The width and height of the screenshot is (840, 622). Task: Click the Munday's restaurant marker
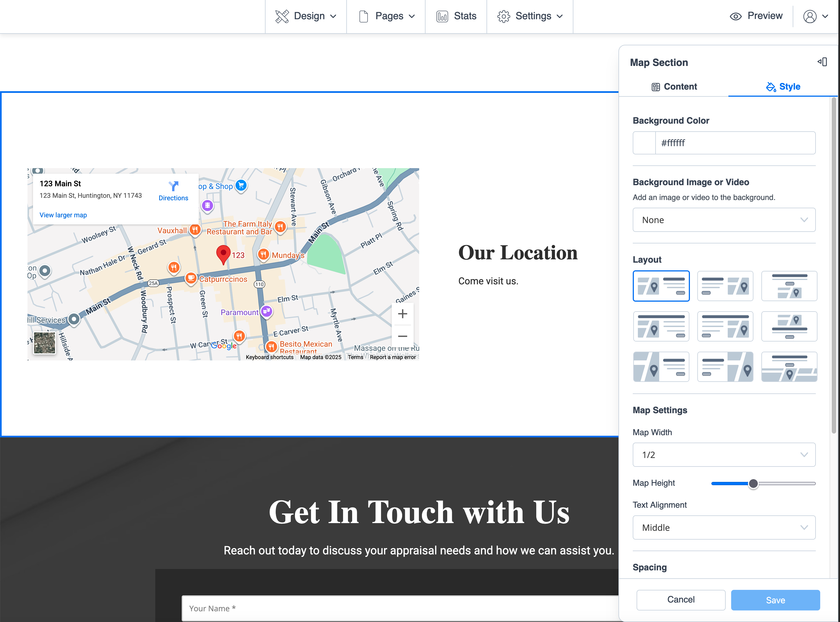point(263,254)
